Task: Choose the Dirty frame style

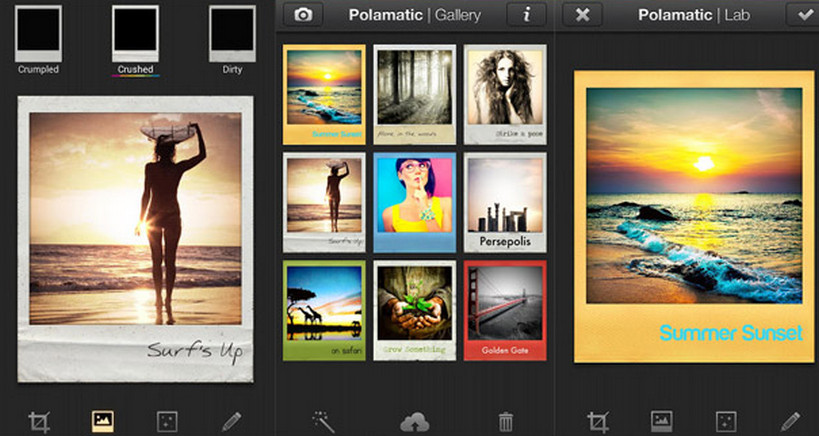Action: (232, 38)
